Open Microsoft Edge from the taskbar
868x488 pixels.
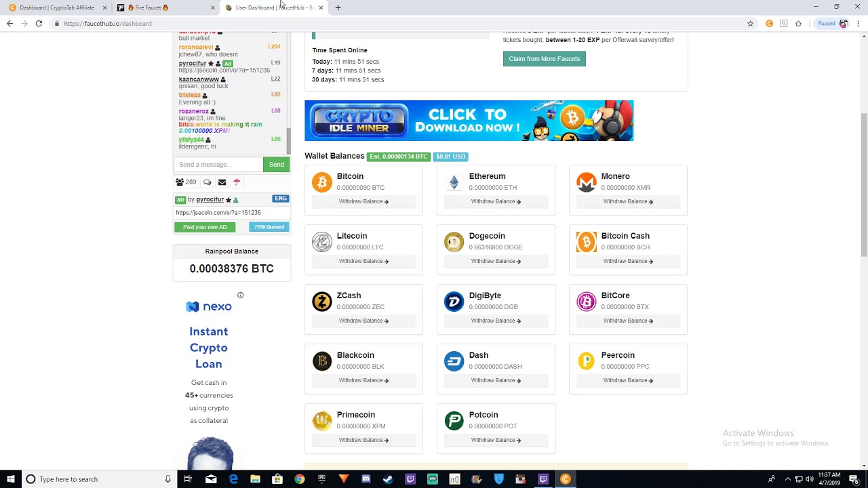[x=233, y=479]
